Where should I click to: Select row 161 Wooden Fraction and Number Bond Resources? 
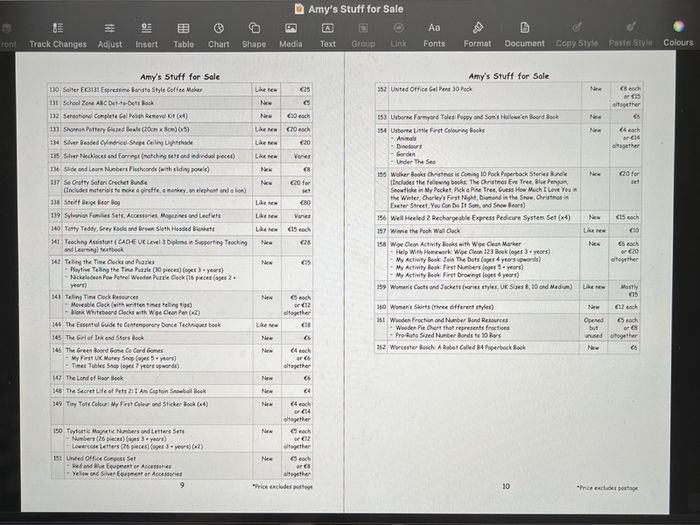tap(509, 328)
